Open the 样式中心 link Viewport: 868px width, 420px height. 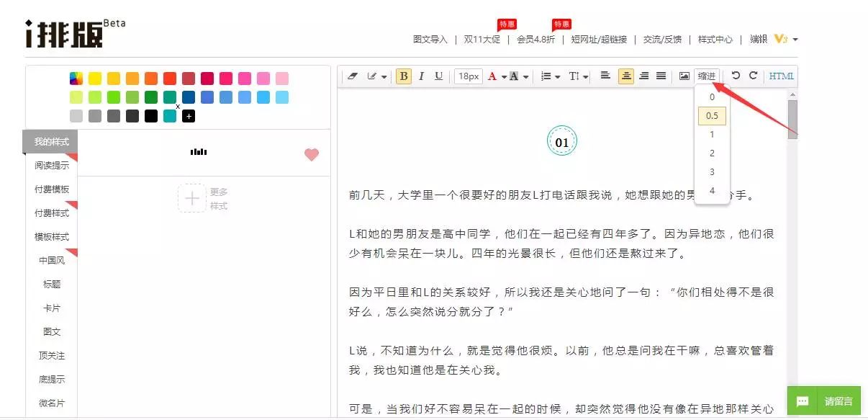tap(715, 40)
